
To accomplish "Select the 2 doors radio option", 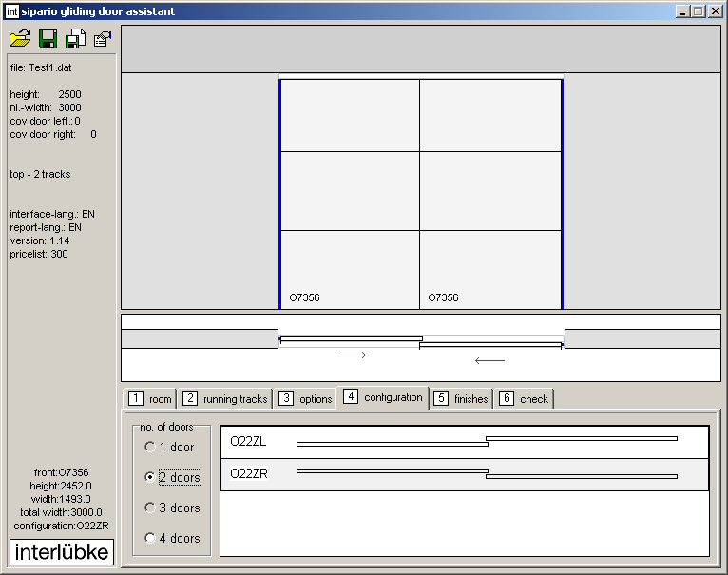I will pyautogui.click(x=150, y=477).
